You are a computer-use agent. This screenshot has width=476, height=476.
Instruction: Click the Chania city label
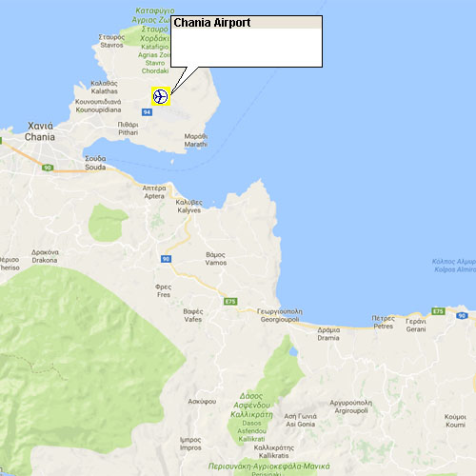[x=40, y=131]
